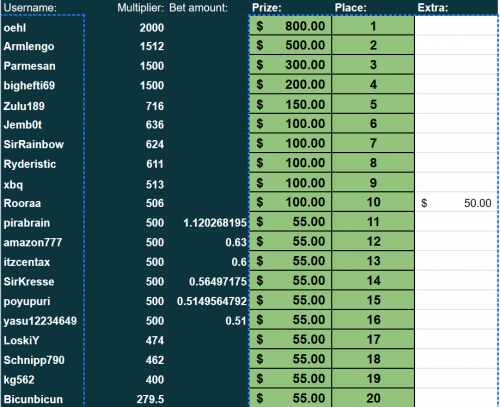Select place cell number 10
The width and height of the screenshot is (500, 407).
(373, 202)
